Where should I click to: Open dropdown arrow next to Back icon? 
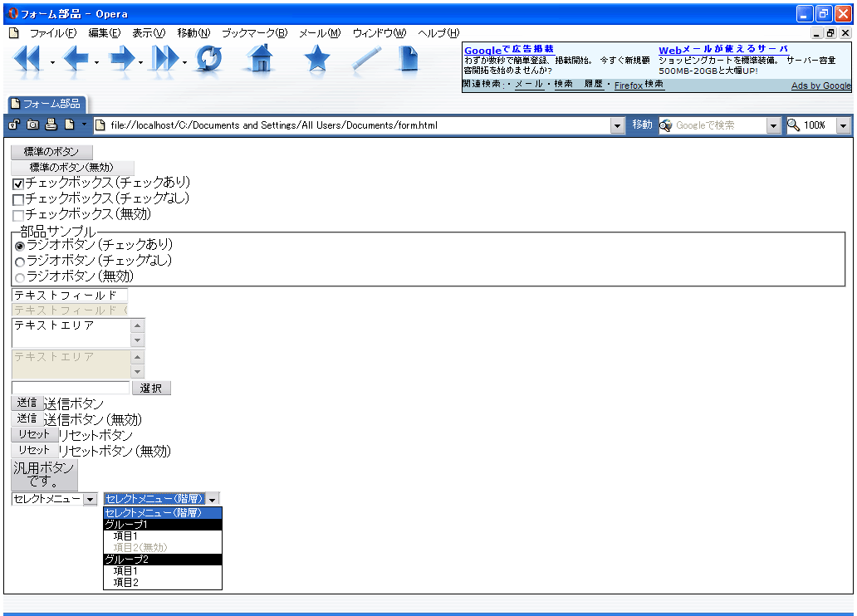96,62
